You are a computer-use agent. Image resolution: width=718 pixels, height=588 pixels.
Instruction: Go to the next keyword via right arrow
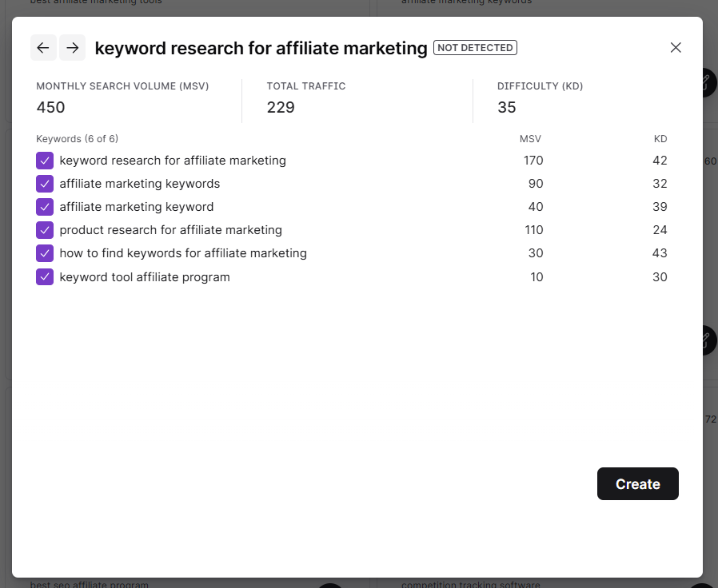pyautogui.click(x=72, y=48)
